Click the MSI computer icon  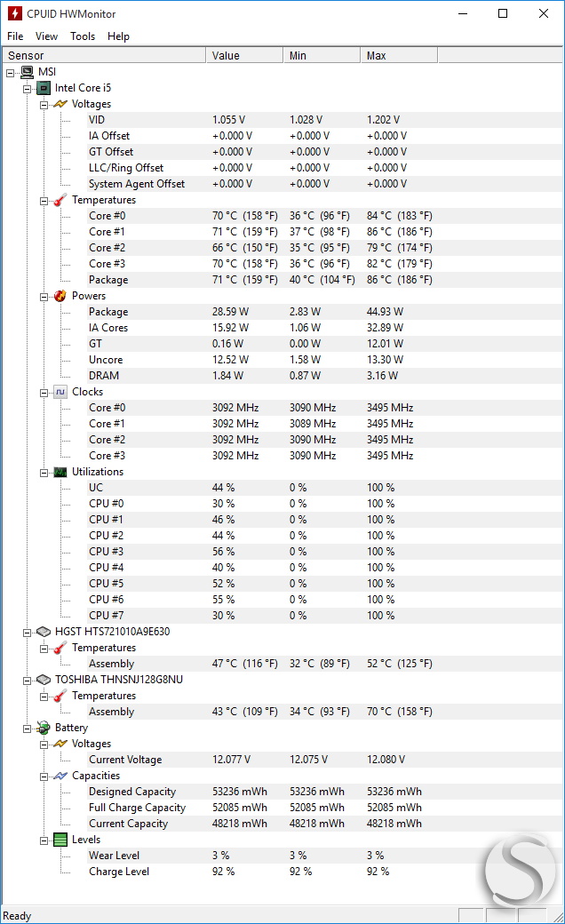coord(28,72)
